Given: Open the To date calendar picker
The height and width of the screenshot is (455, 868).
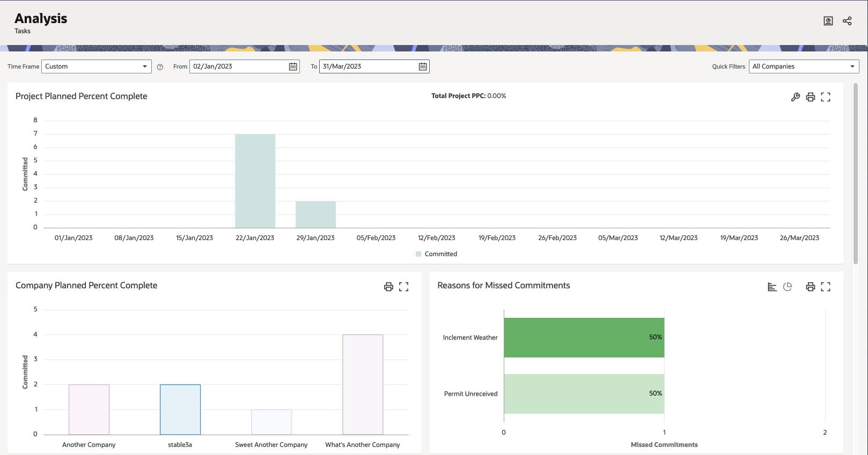Looking at the screenshot, I should click(423, 66).
